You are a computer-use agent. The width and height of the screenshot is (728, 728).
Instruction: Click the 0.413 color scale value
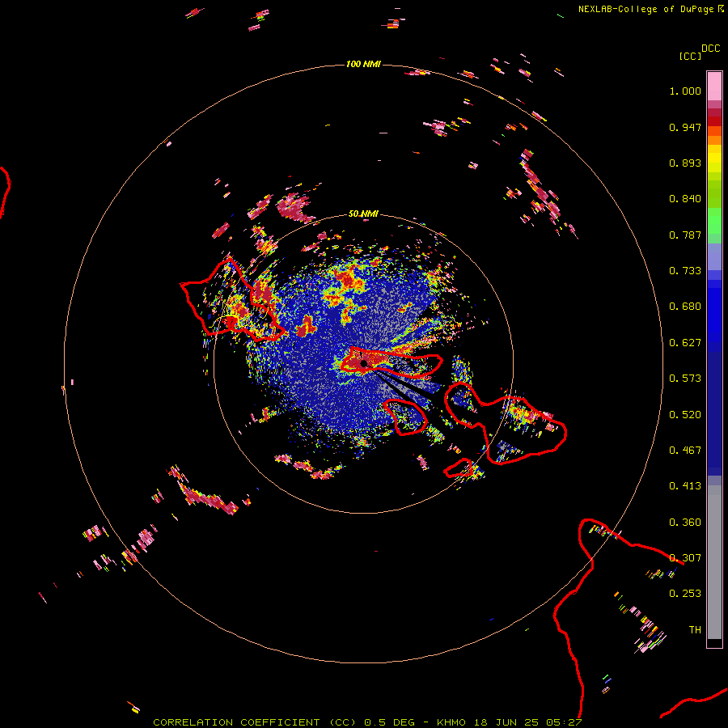685,486
